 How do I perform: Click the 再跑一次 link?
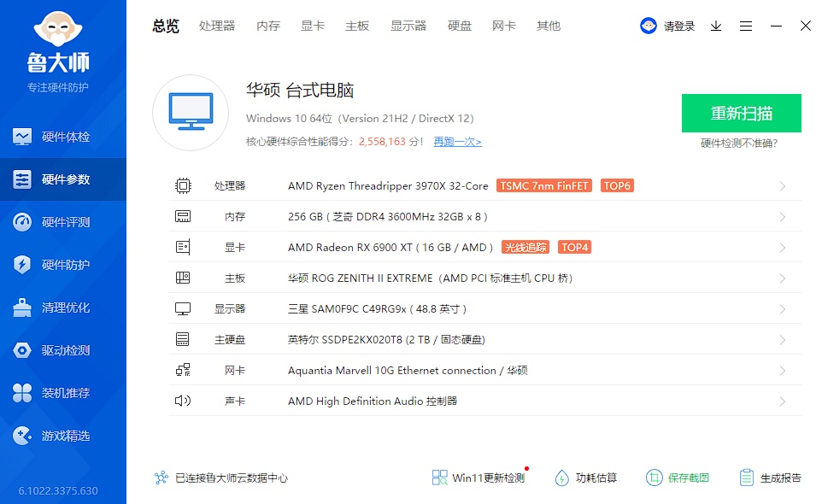[458, 142]
